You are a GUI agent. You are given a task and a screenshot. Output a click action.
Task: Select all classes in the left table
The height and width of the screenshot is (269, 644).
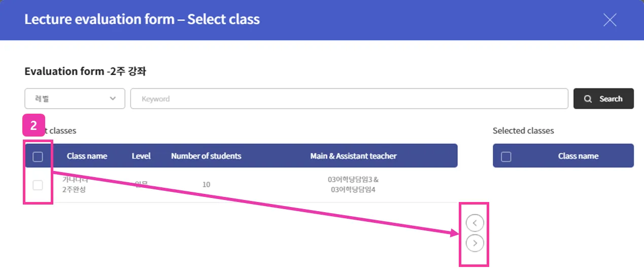click(x=38, y=156)
